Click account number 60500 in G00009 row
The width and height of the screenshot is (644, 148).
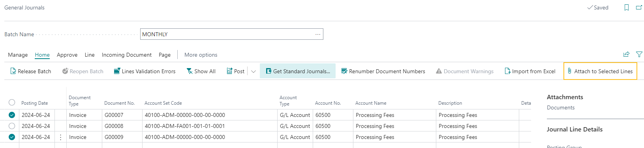tap(333, 137)
